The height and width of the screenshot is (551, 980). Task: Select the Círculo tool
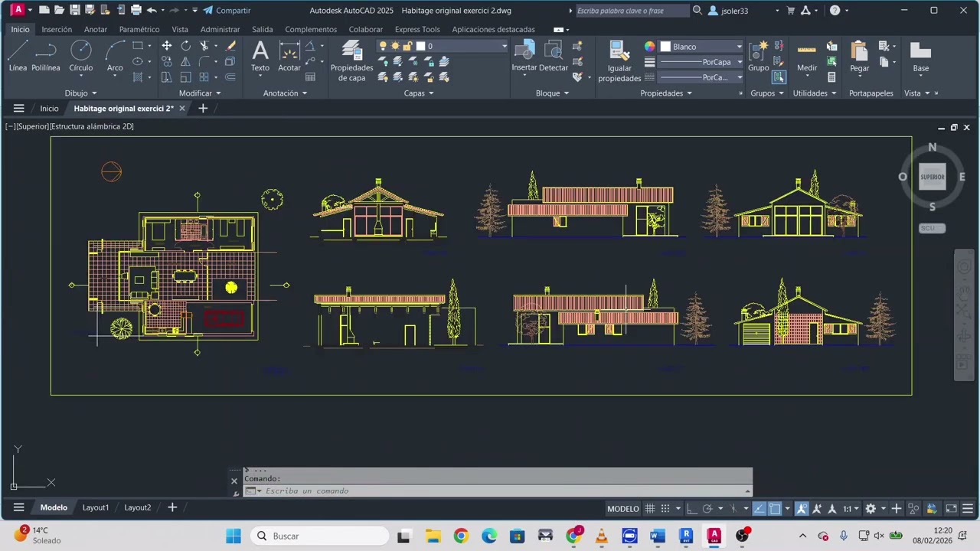[x=81, y=57]
